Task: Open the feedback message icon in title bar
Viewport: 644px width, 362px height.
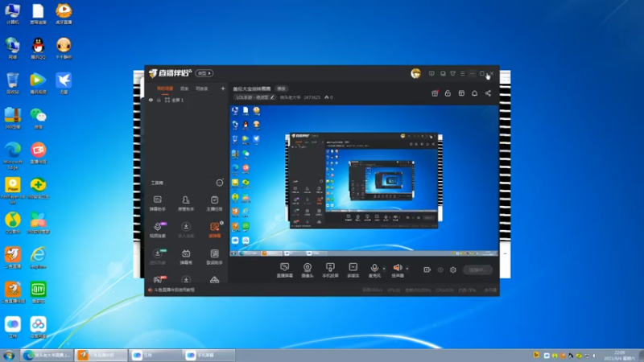Action: point(431,73)
